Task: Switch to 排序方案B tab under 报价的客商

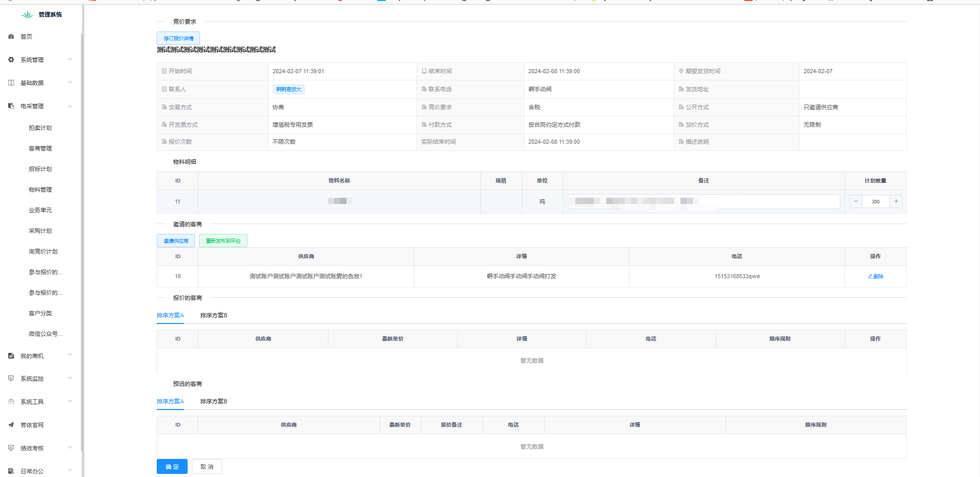Action: [213, 315]
